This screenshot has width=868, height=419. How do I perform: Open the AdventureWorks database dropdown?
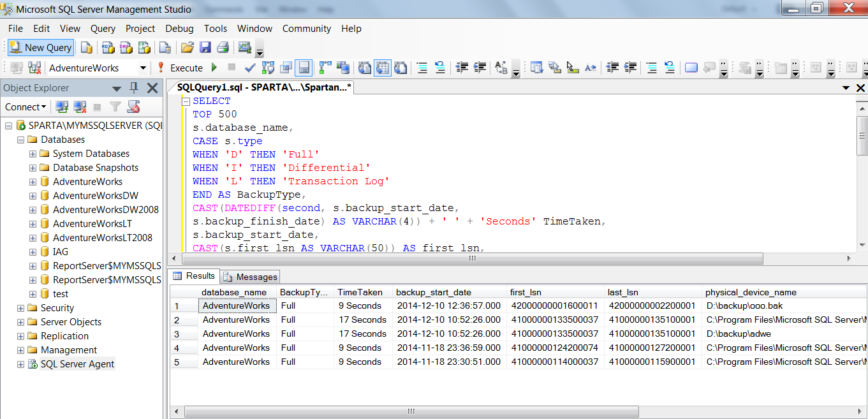coord(143,68)
